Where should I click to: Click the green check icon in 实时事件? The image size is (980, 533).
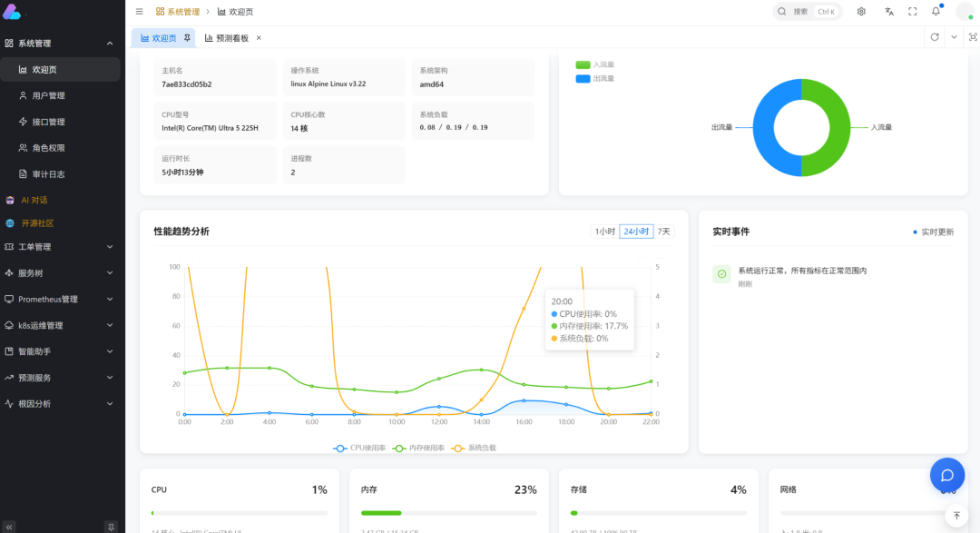pyautogui.click(x=722, y=274)
